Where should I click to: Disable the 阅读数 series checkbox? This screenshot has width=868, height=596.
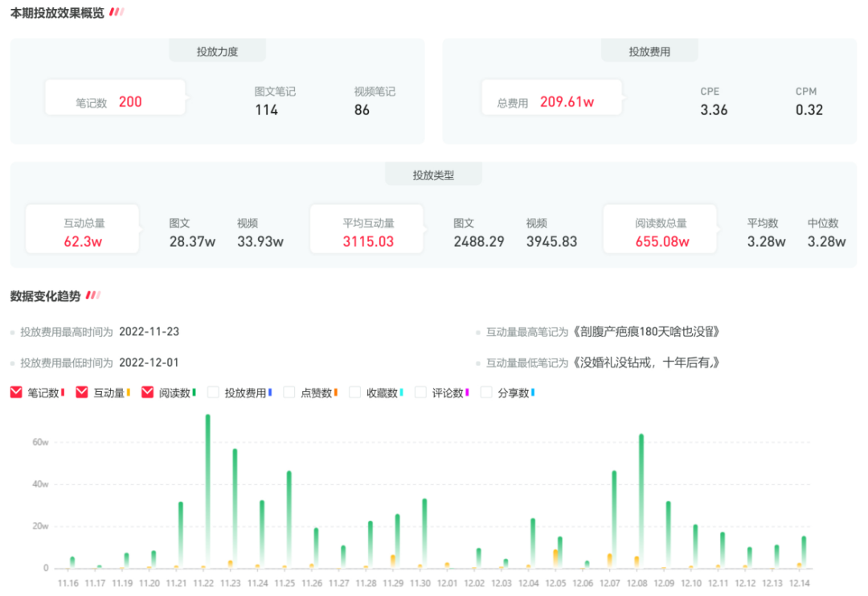point(148,393)
